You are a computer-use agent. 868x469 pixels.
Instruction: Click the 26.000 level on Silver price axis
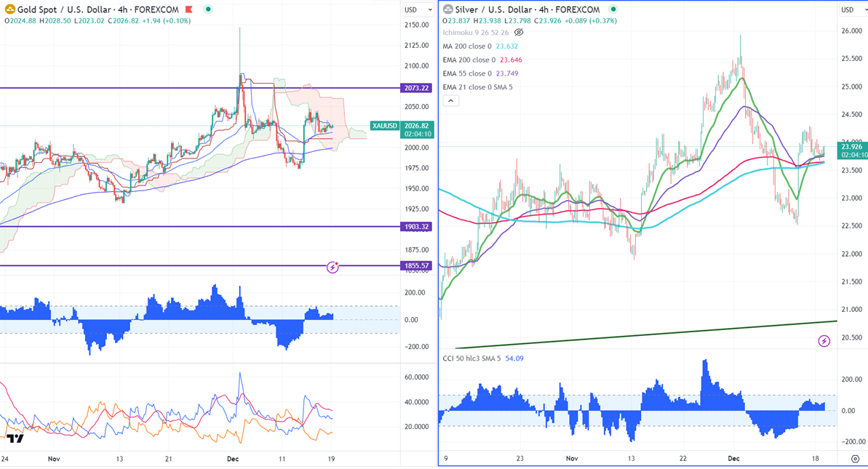[852, 31]
